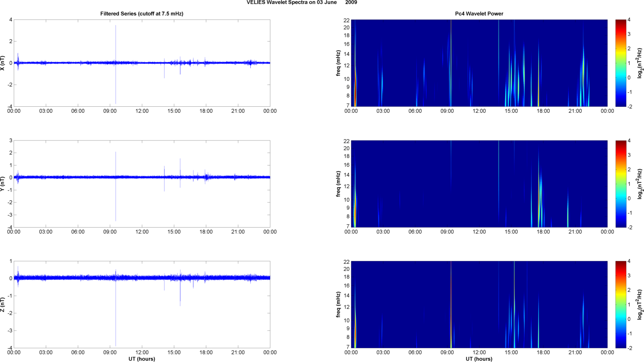
Task: Click the Y component filtered series plot
Action: (x=142, y=184)
